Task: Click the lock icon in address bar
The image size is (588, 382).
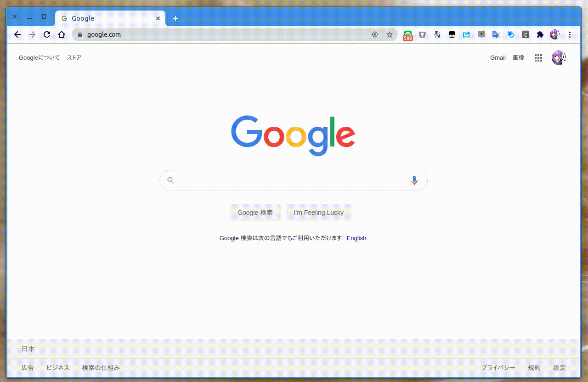Action: coord(80,34)
